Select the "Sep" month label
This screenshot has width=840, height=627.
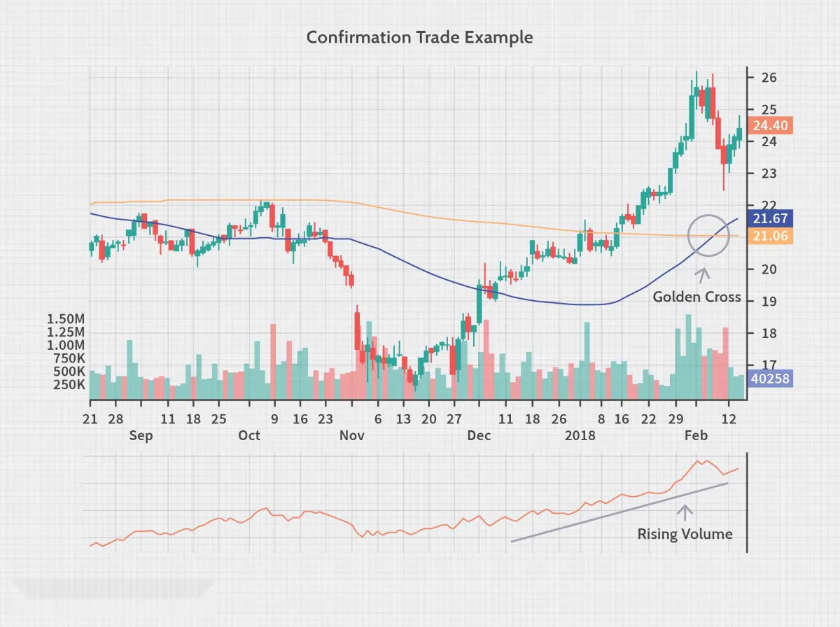141,435
